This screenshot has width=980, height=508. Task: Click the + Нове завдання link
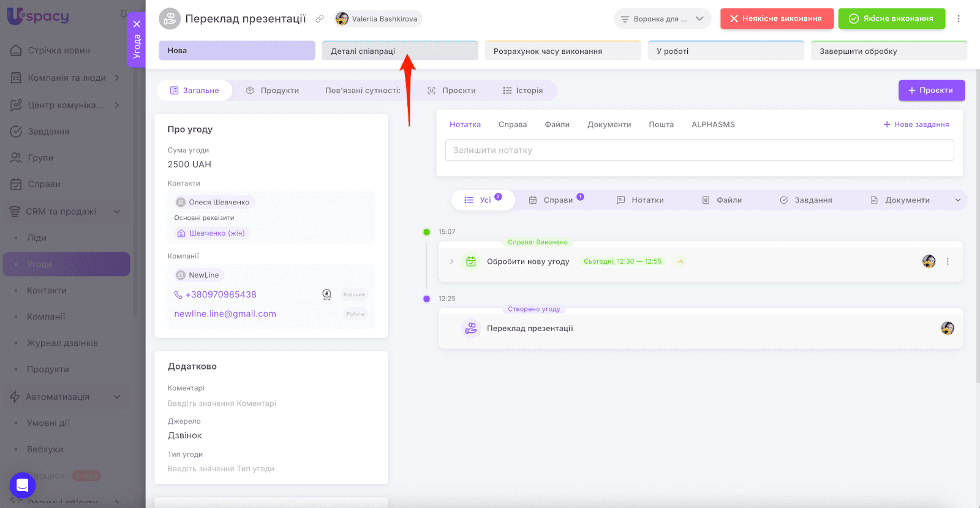pos(916,125)
